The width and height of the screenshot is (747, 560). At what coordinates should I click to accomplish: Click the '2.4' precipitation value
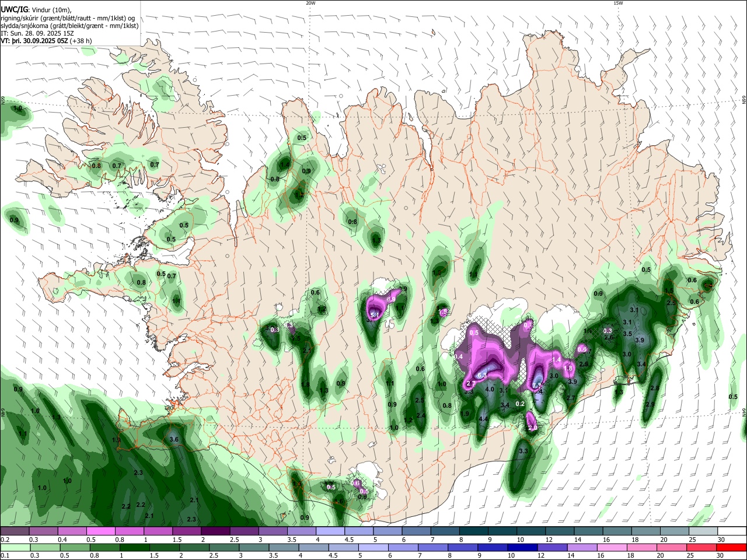point(421,415)
